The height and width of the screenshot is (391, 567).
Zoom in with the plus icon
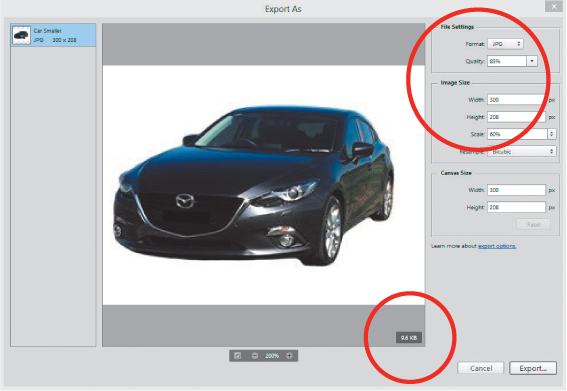coord(289,356)
